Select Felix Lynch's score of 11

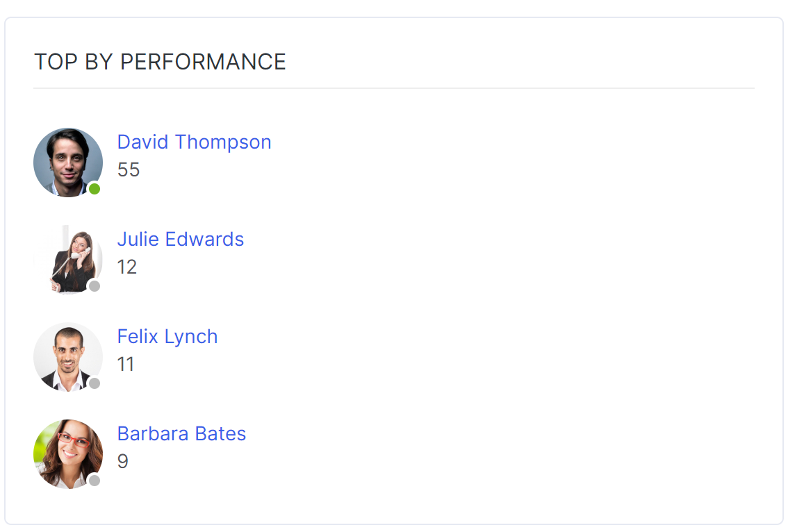(126, 364)
